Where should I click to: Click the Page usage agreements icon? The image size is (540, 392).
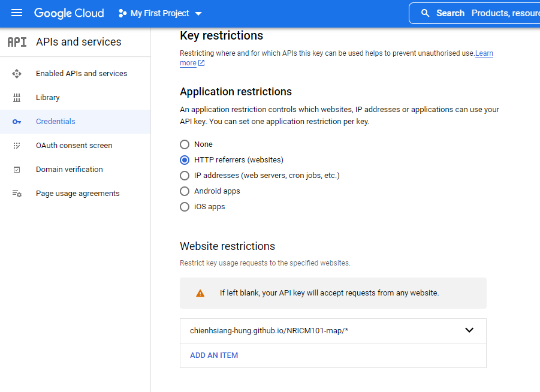(x=17, y=194)
